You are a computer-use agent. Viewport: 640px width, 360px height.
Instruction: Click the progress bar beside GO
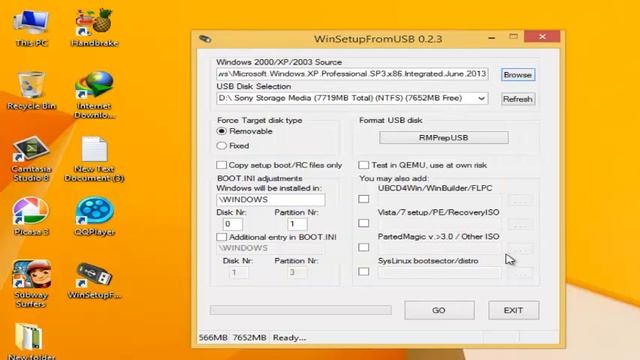click(301, 310)
